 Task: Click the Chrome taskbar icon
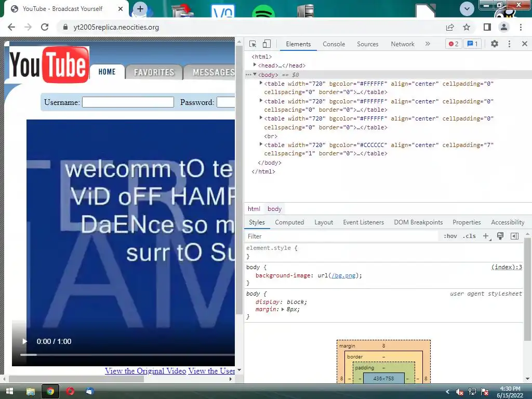(x=50, y=392)
